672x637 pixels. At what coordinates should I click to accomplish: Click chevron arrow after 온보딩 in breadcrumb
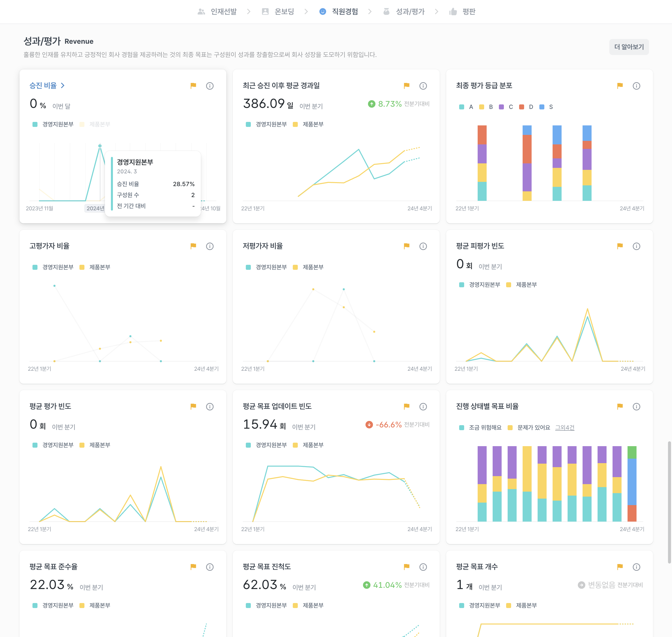pyautogui.click(x=306, y=12)
